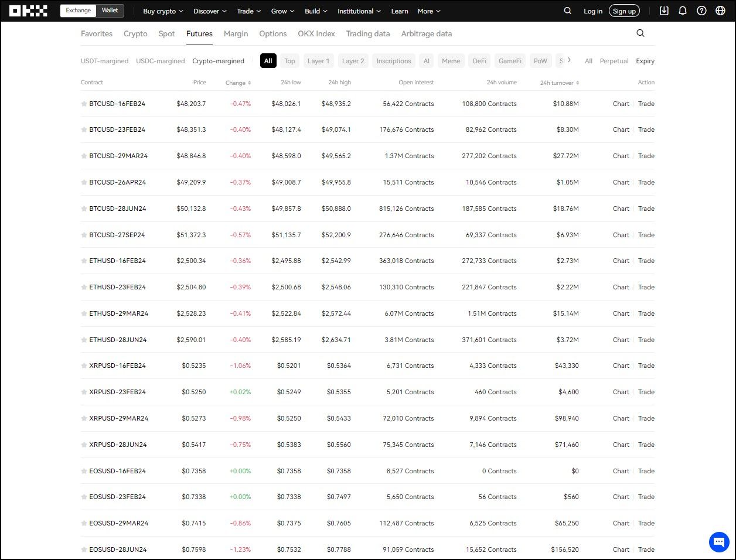Select the USDT-margined tab

point(104,61)
